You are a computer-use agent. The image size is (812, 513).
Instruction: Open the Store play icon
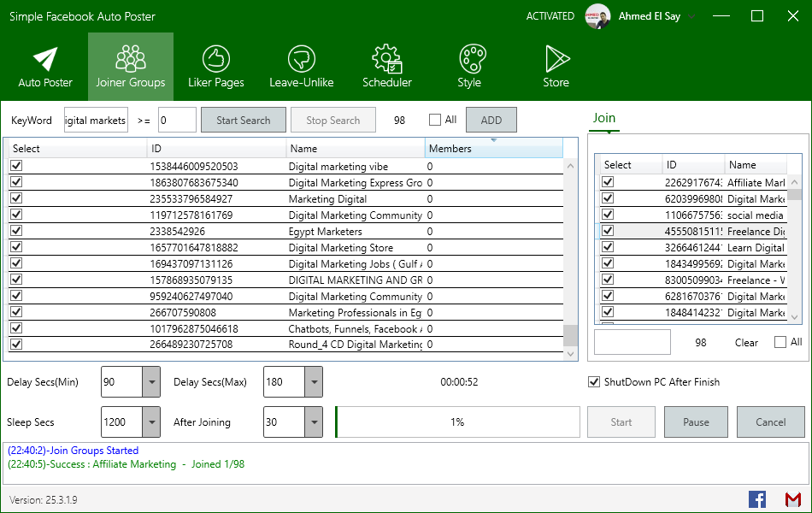point(557,58)
